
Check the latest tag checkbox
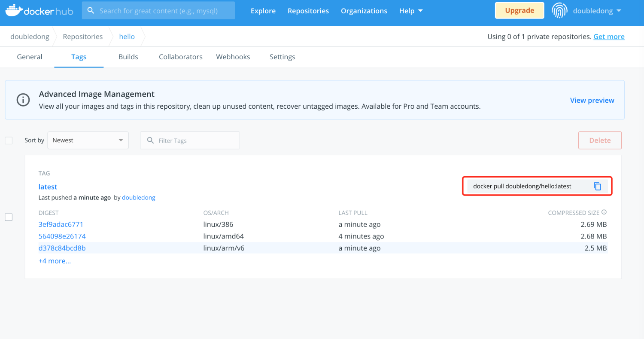click(x=9, y=217)
